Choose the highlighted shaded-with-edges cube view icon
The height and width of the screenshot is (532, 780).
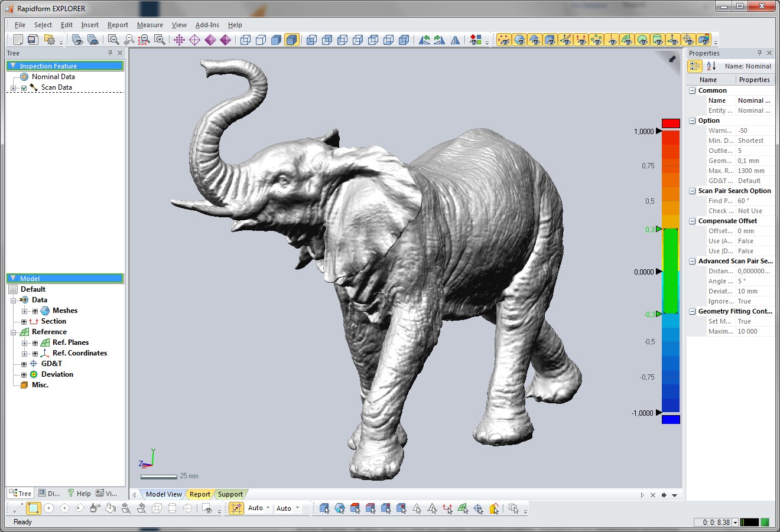click(291, 40)
